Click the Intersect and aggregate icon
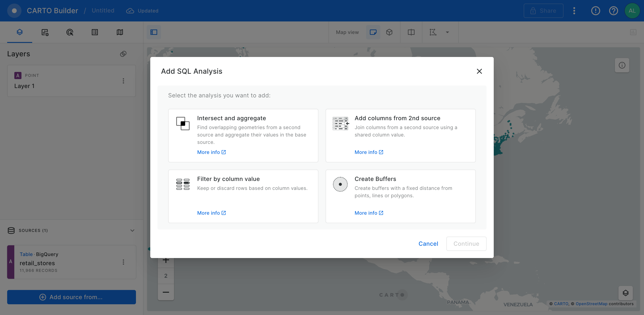The image size is (644, 315). click(x=183, y=123)
